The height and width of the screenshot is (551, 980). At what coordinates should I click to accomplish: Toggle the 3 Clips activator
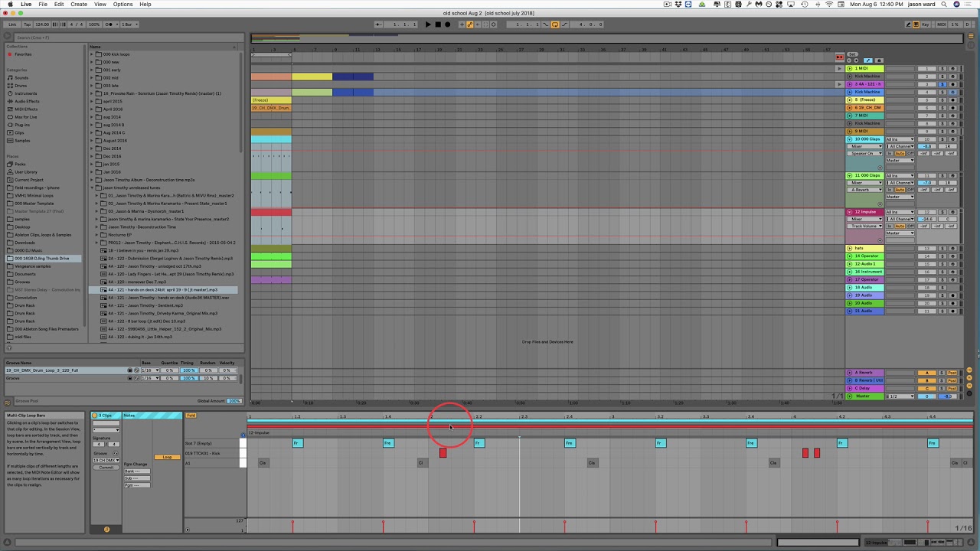(x=94, y=416)
